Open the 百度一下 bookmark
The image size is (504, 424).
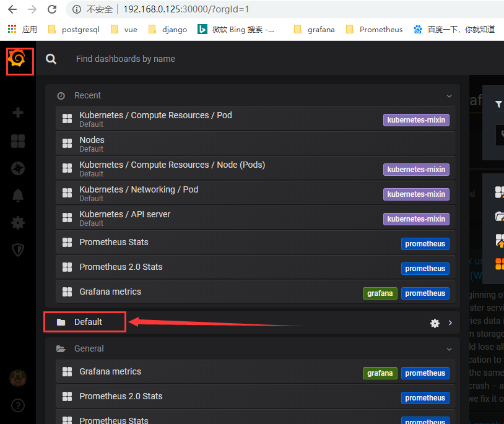coord(454,30)
